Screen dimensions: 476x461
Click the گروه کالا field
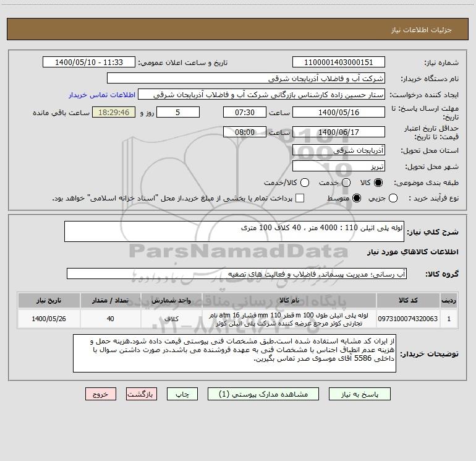pos(237,274)
